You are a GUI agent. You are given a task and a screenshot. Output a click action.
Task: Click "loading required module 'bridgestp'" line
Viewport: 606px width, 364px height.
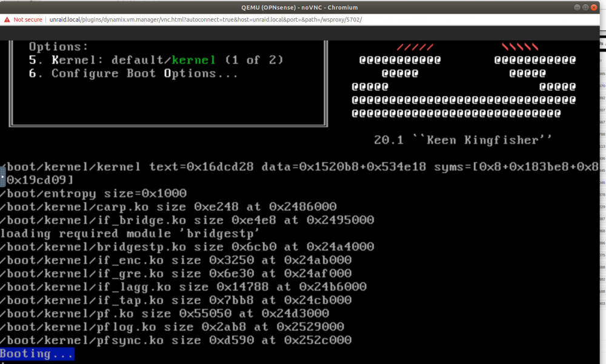coord(130,233)
